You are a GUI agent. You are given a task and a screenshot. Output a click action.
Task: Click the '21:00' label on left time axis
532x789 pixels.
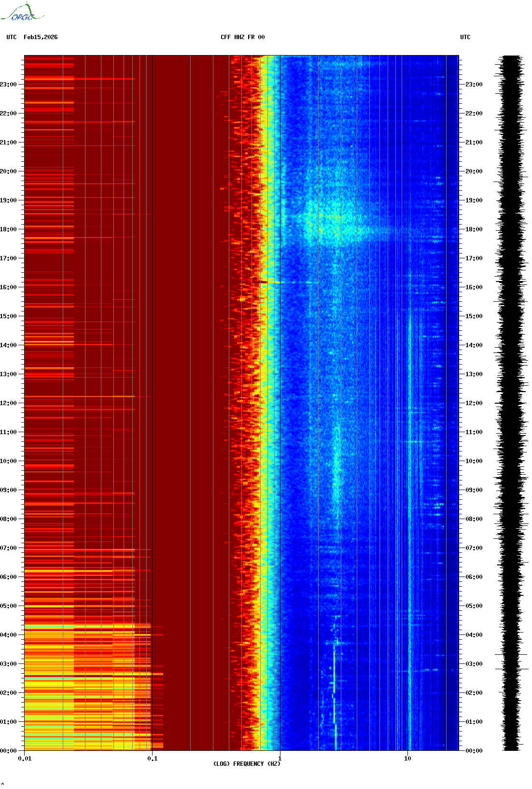(8, 142)
